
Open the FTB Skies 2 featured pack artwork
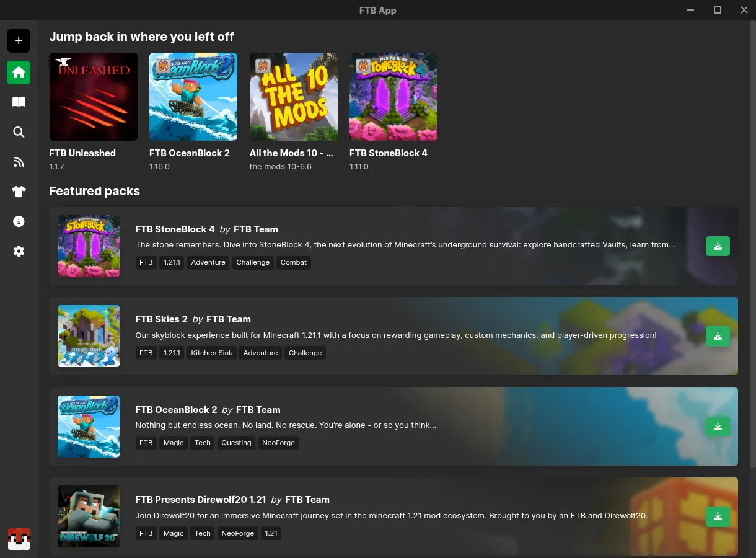pyautogui.click(x=89, y=336)
